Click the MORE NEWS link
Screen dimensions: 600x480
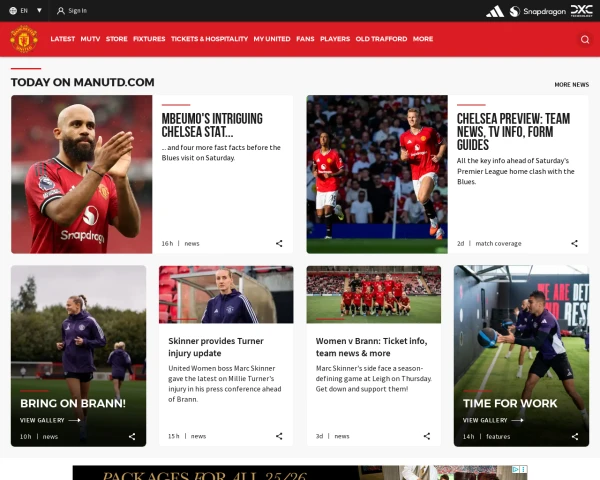click(x=572, y=85)
